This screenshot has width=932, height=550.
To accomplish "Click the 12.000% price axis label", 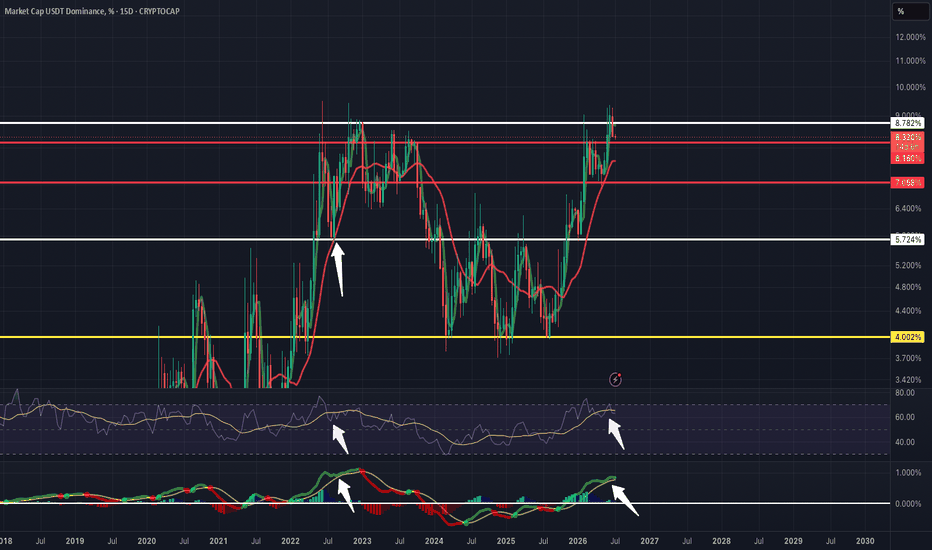I will point(910,37).
